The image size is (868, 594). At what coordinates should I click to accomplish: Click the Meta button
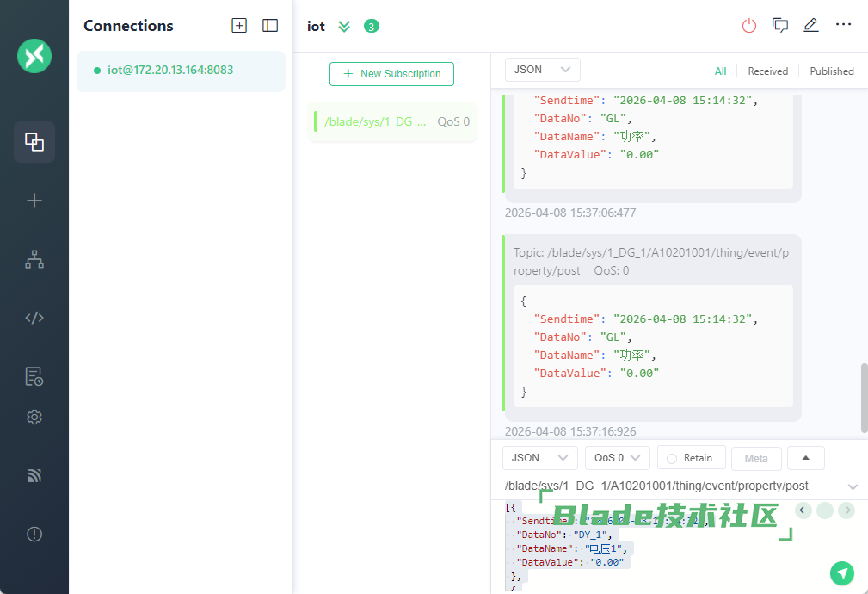pos(756,458)
